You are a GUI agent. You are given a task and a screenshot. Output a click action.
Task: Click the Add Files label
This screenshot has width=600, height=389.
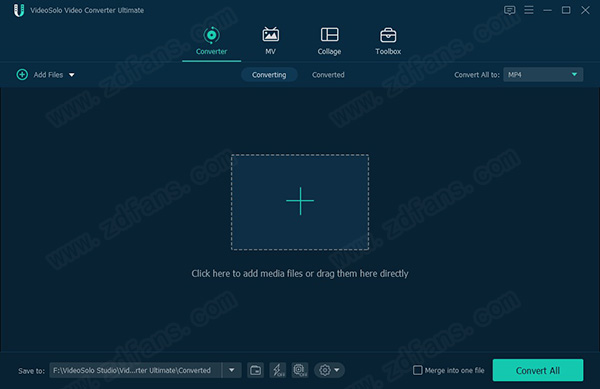(x=48, y=75)
